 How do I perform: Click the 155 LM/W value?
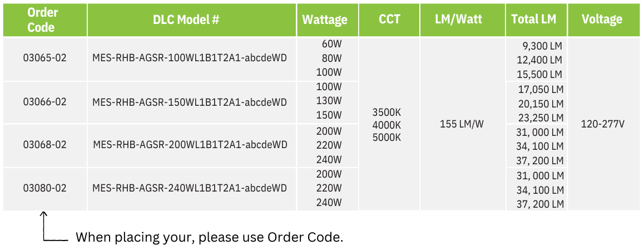click(x=462, y=124)
